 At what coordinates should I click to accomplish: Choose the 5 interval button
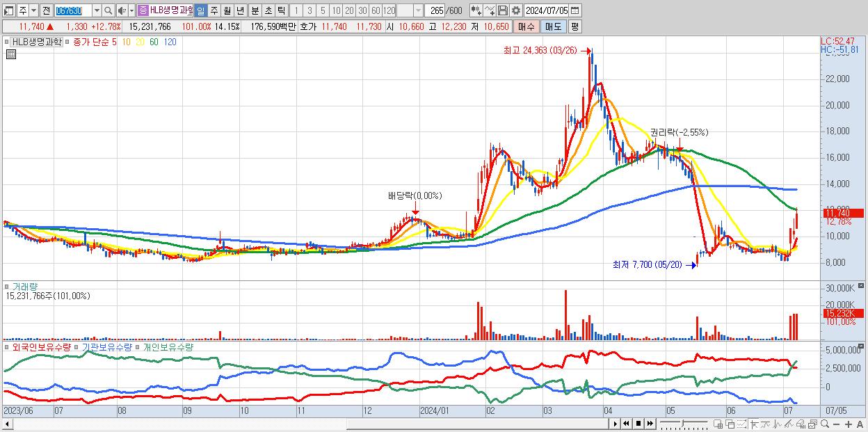tap(323, 10)
